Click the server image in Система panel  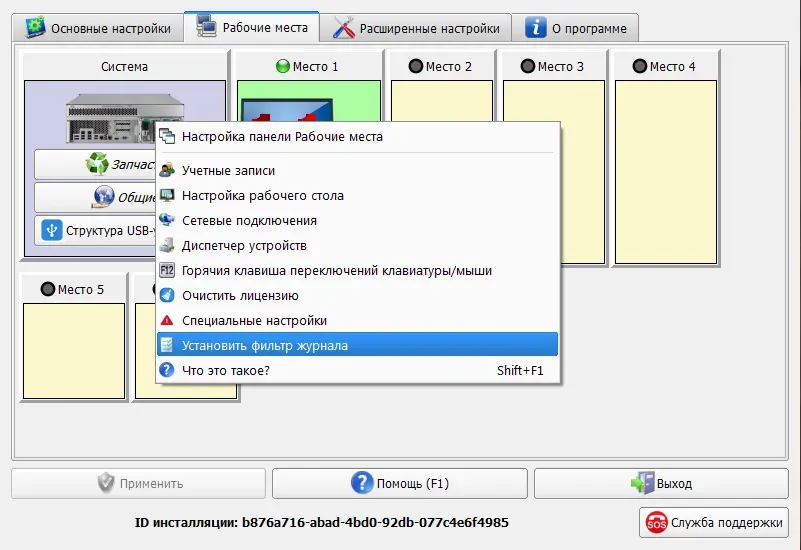pyautogui.click(x=110, y=118)
